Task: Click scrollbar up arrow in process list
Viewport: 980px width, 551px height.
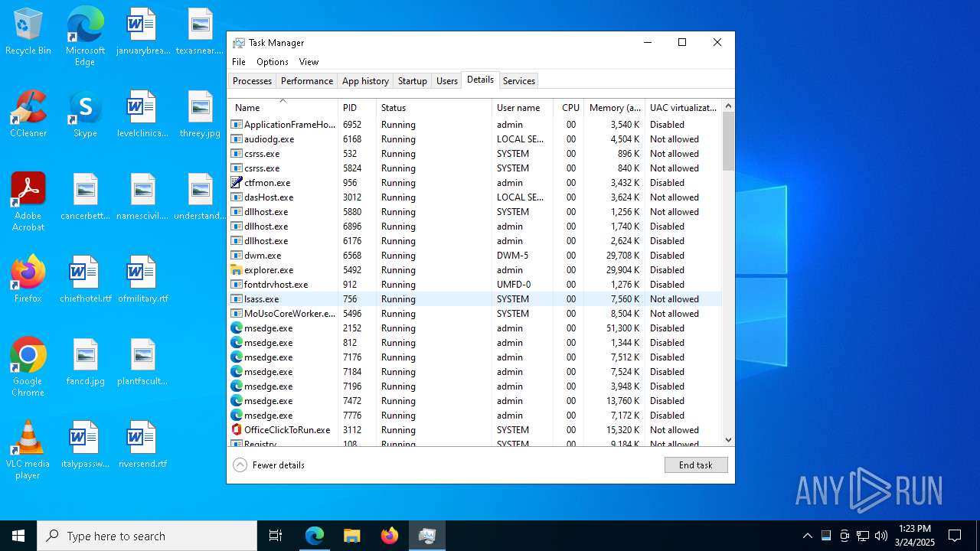Action: 728,106
